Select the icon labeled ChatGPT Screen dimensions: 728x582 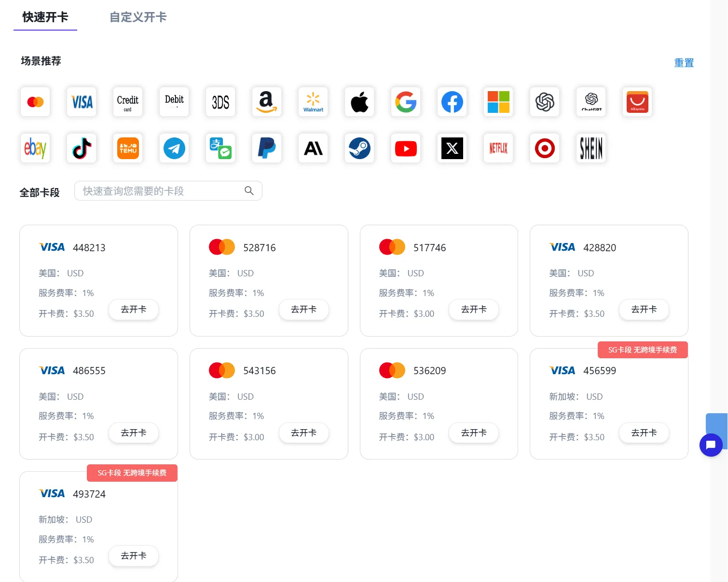tap(591, 102)
